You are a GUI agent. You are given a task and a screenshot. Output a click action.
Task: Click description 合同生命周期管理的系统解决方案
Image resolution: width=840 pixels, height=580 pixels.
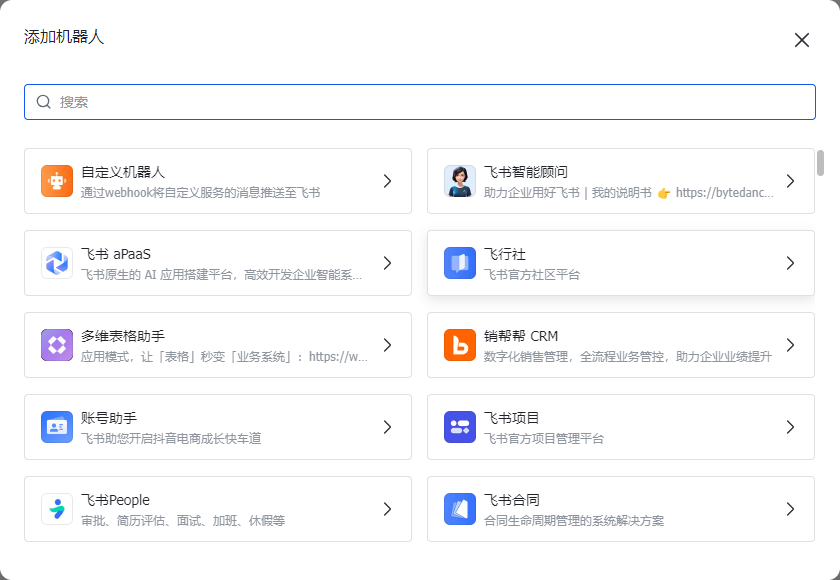tap(574, 521)
